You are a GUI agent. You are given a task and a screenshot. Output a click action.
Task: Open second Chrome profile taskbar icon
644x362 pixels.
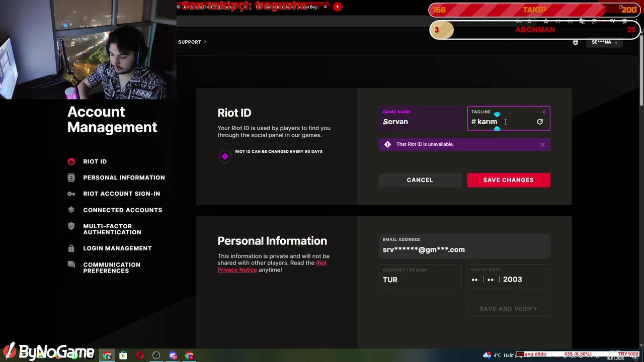pyautogui.click(x=189, y=355)
